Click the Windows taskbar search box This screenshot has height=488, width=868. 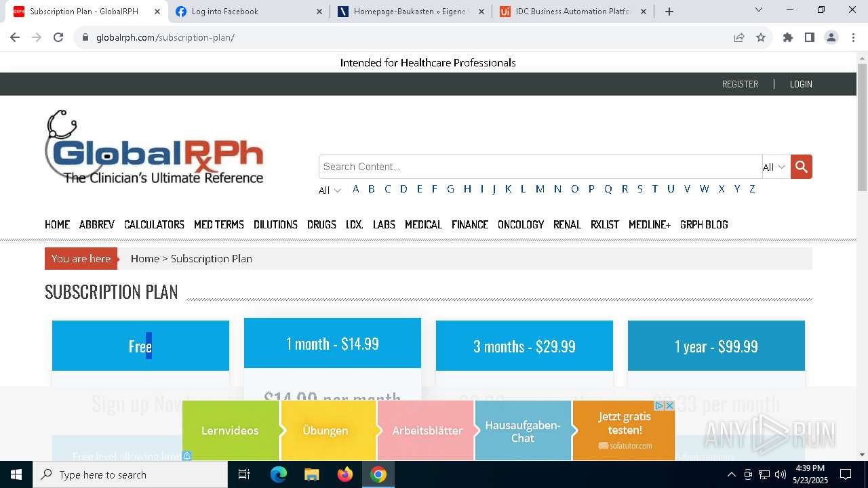coord(130,474)
